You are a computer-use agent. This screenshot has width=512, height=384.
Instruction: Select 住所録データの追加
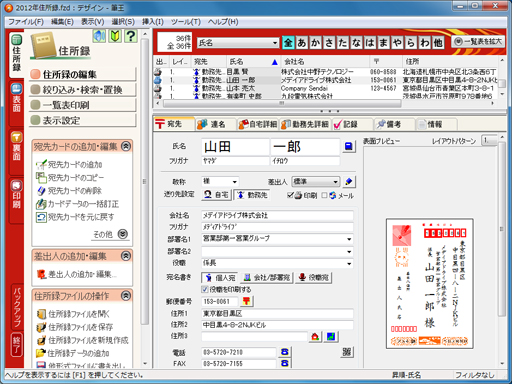tap(73, 353)
